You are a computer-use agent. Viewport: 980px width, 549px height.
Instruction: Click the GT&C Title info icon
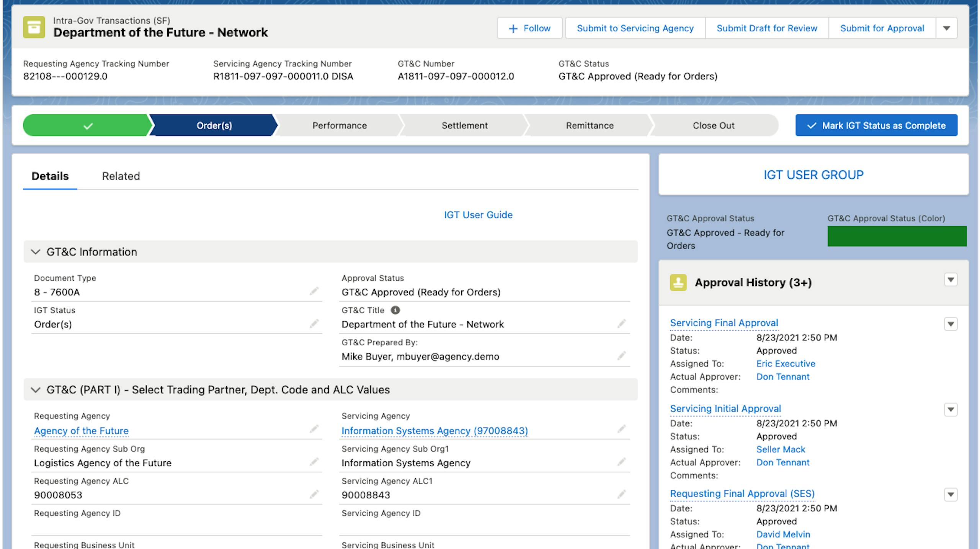[395, 310]
